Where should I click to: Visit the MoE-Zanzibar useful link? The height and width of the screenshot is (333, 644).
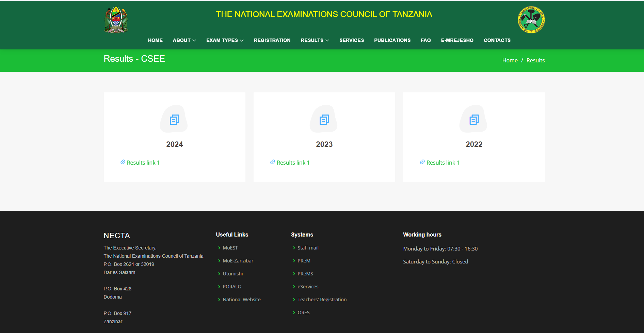pyautogui.click(x=238, y=261)
